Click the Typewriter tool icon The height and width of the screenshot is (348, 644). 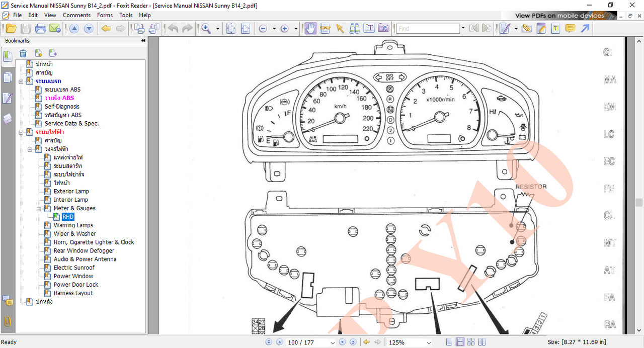pos(505,29)
